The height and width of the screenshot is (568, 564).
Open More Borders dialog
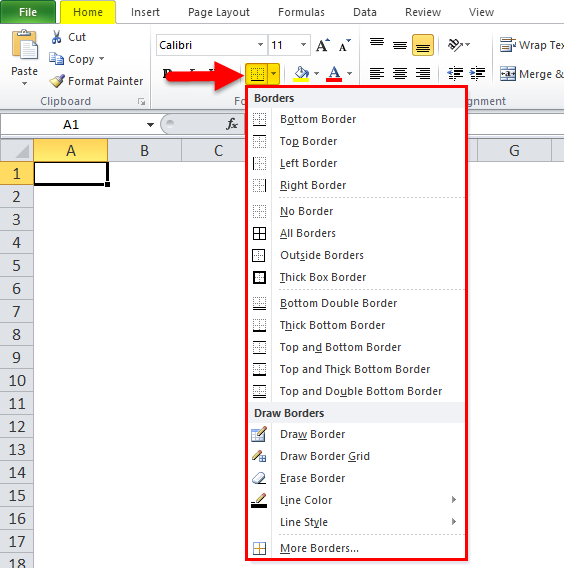(357, 548)
